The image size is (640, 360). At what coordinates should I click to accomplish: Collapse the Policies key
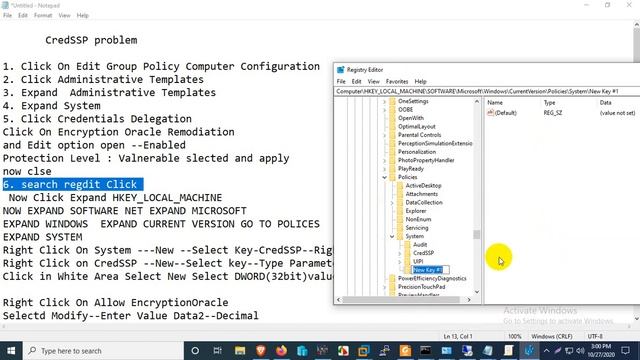[384, 177]
